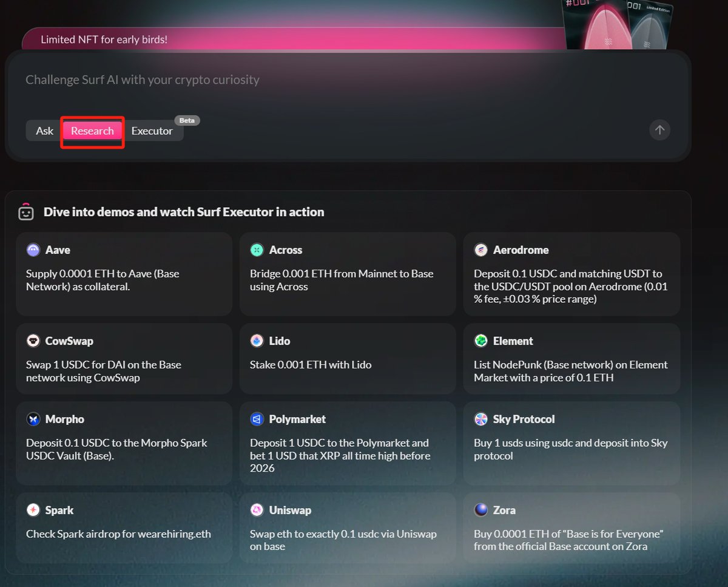
Task: Run the Lido stake ETH demo
Action: click(x=348, y=359)
